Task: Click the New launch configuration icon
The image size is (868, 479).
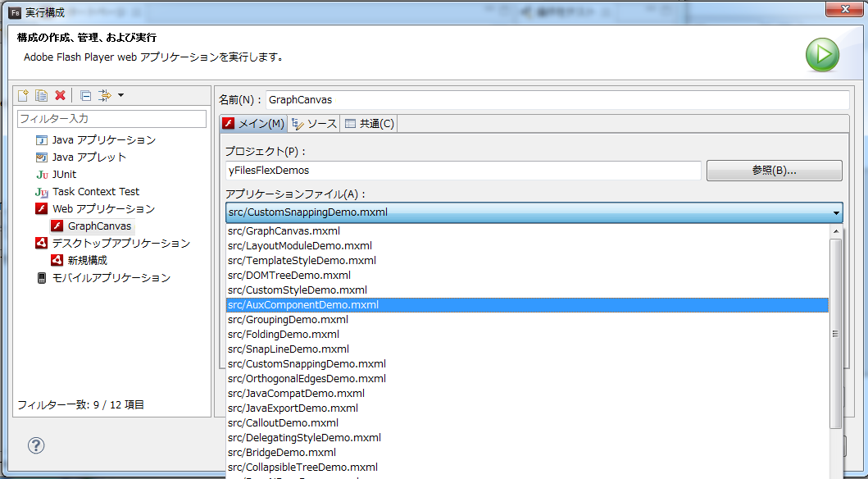Action: pyautogui.click(x=23, y=95)
